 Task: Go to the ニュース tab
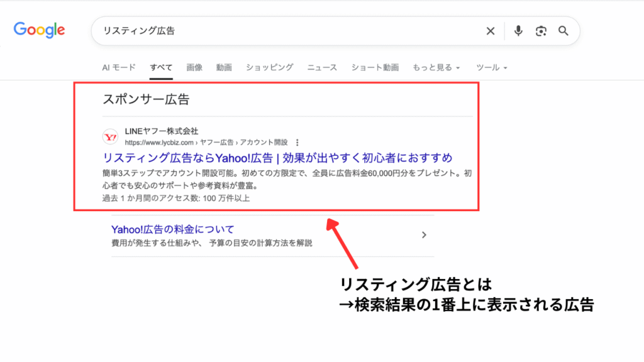pyautogui.click(x=322, y=67)
